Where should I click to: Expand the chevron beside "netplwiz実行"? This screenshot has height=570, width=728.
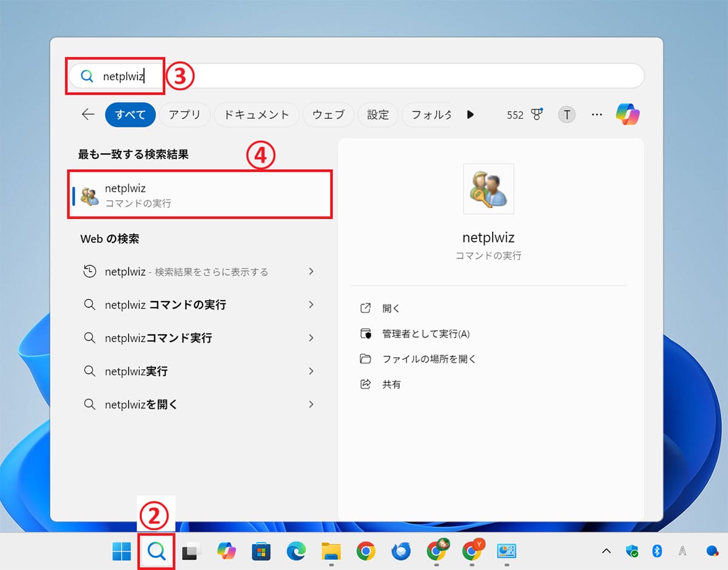click(311, 370)
